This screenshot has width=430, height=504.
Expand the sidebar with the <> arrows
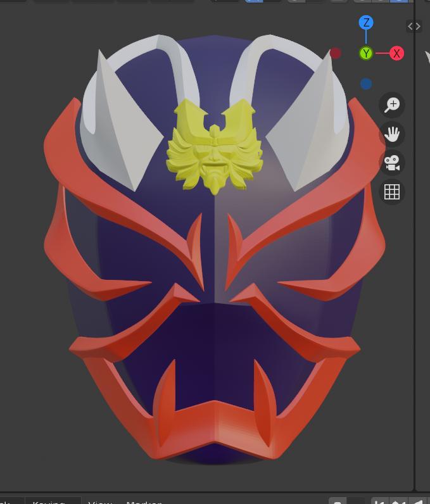click(x=414, y=27)
